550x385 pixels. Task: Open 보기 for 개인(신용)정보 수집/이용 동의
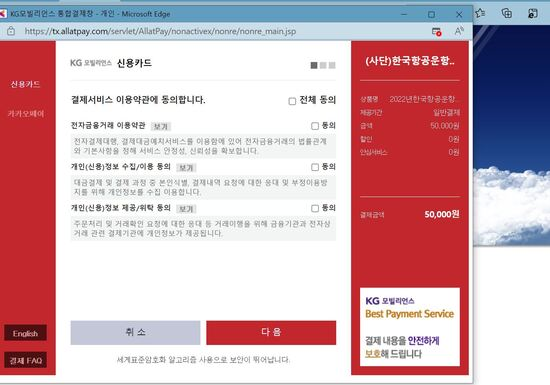point(186,168)
